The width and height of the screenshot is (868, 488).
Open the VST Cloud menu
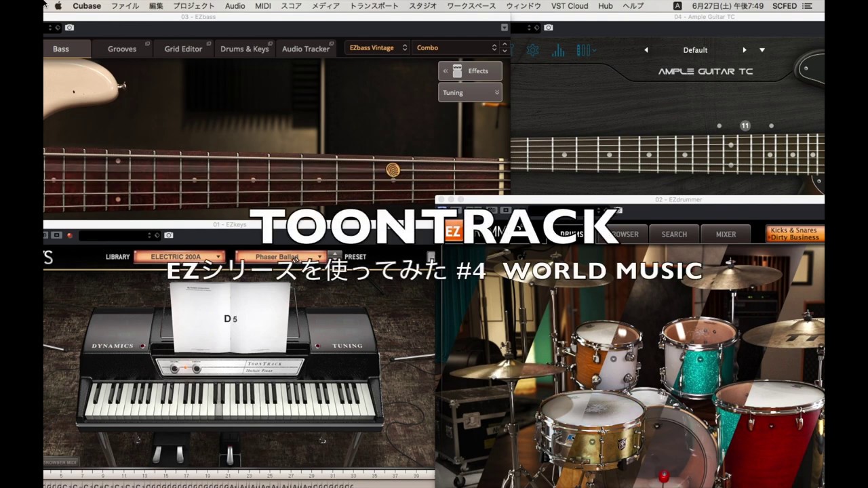coord(570,6)
